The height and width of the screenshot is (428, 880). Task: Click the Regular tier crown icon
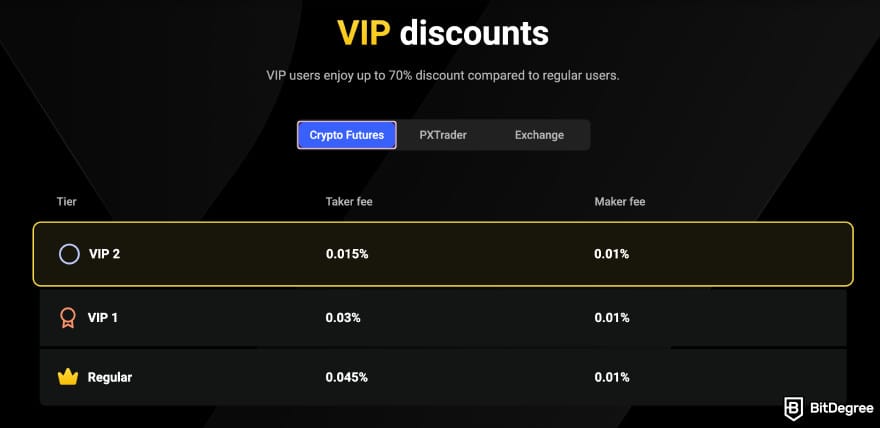(x=68, y=377)
